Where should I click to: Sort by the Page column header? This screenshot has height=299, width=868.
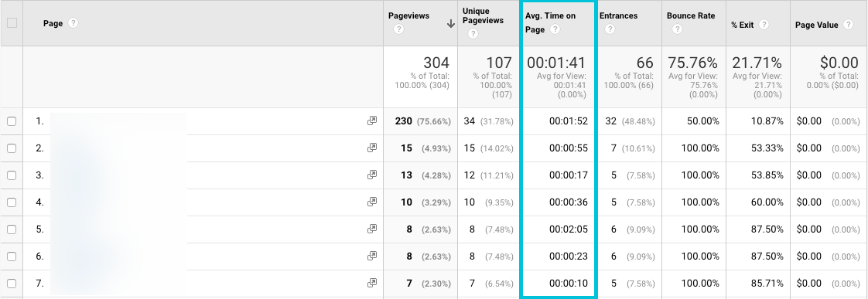coord(53,23)
